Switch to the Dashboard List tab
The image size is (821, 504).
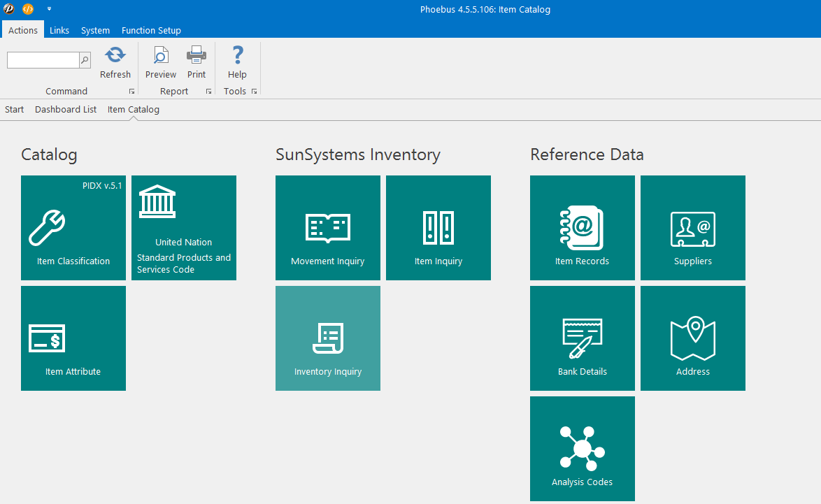tap(66, 109)
